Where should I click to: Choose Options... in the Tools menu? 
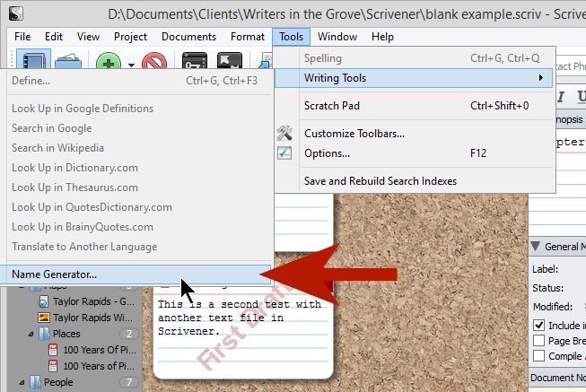pos(327,153)
